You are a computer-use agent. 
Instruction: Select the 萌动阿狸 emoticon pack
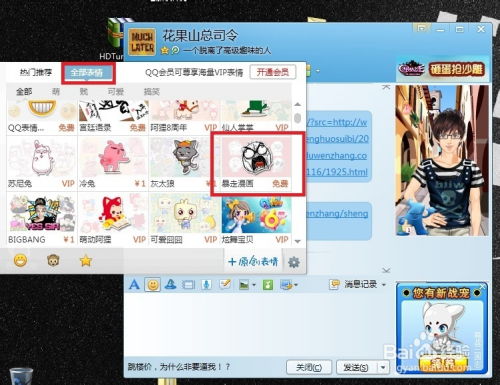pos(113,219)
